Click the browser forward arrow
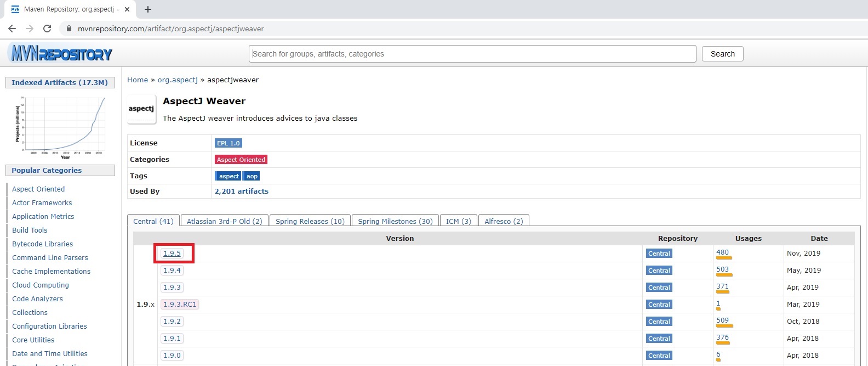The width and height of the screenshot is (868, 366). pyautogui.click(x=30, y=29)
